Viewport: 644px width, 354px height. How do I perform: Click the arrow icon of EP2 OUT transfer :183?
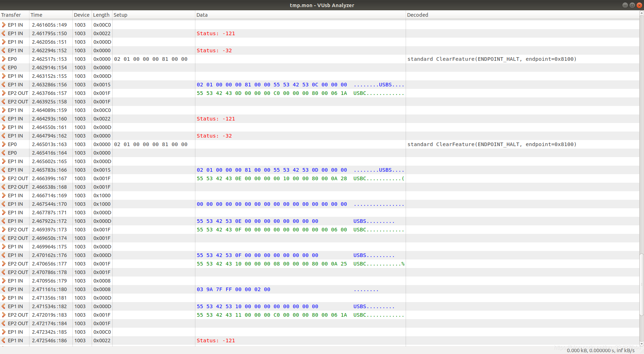click(4, 315)
